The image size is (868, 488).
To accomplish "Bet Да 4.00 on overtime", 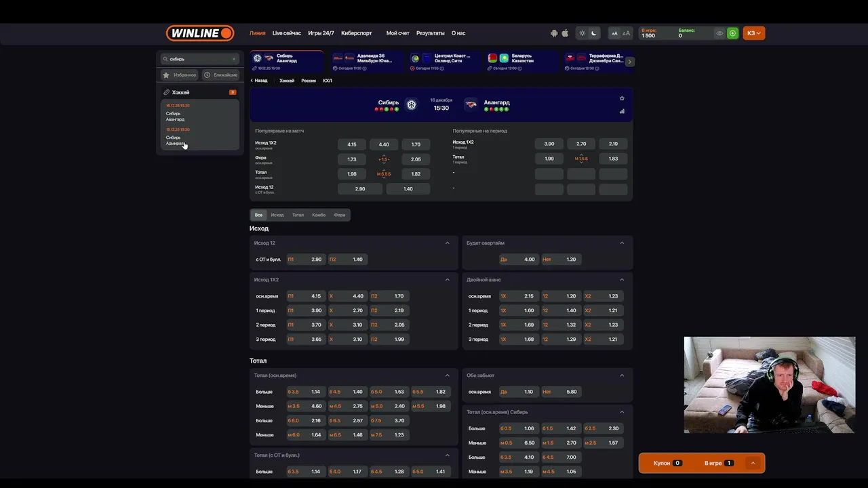I will pos(519,260).
